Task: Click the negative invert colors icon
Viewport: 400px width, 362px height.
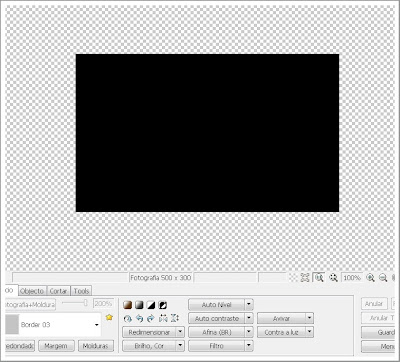Action: pos(163,305)
